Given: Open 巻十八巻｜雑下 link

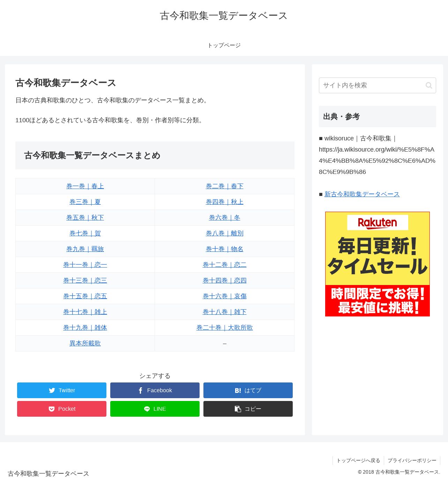Looking at the screenshot, I should coord(225,312).
